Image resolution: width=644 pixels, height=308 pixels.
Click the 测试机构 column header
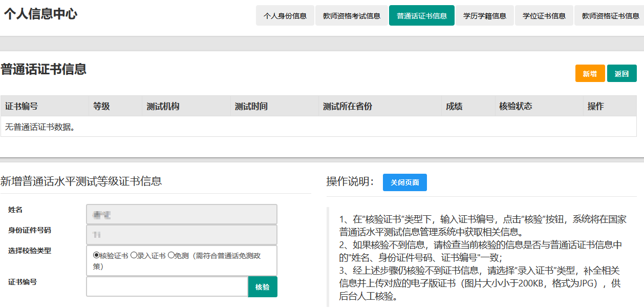pyautogui.click(x=163, y=106)
